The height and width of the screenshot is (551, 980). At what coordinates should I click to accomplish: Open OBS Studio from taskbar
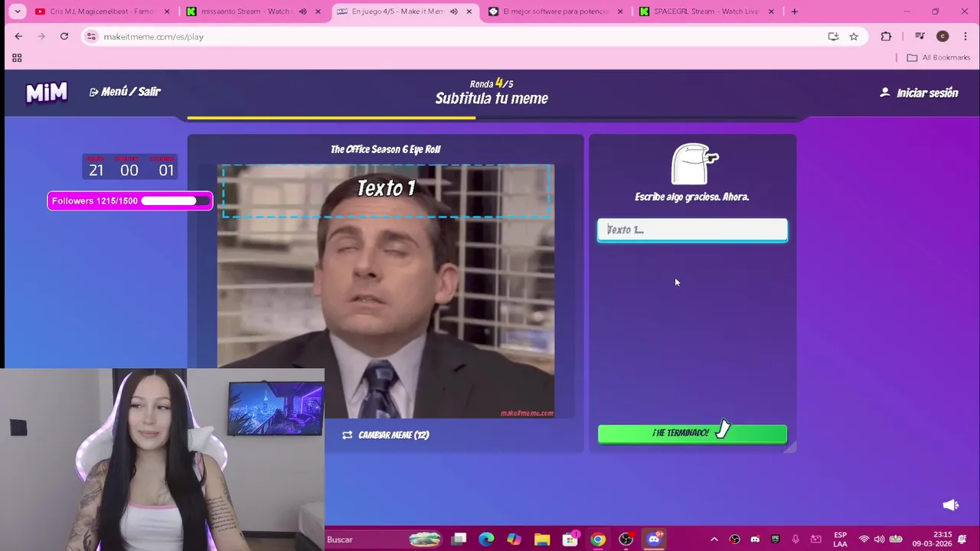coord(626,540)
